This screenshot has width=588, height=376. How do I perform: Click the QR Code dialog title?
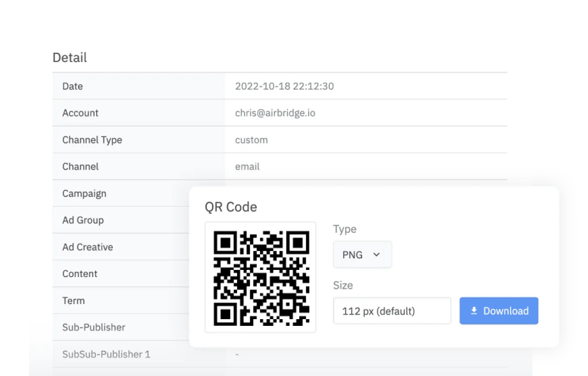(231, 207)
